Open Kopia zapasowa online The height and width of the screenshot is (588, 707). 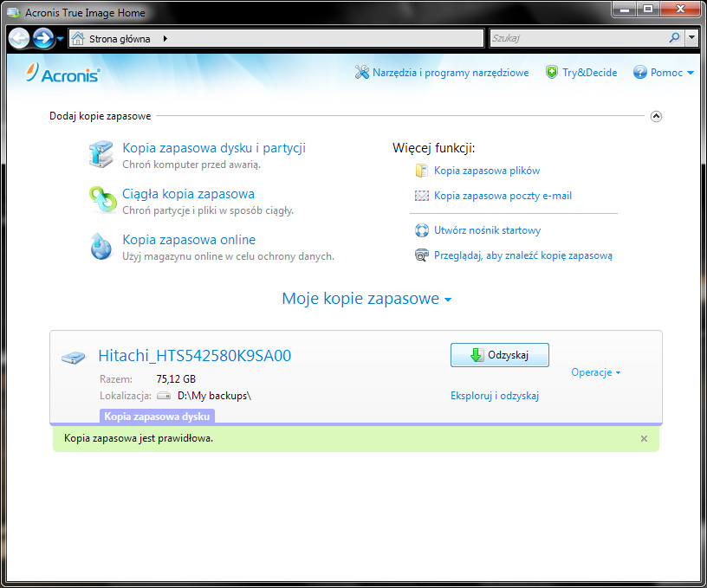[x=189, y=240]
